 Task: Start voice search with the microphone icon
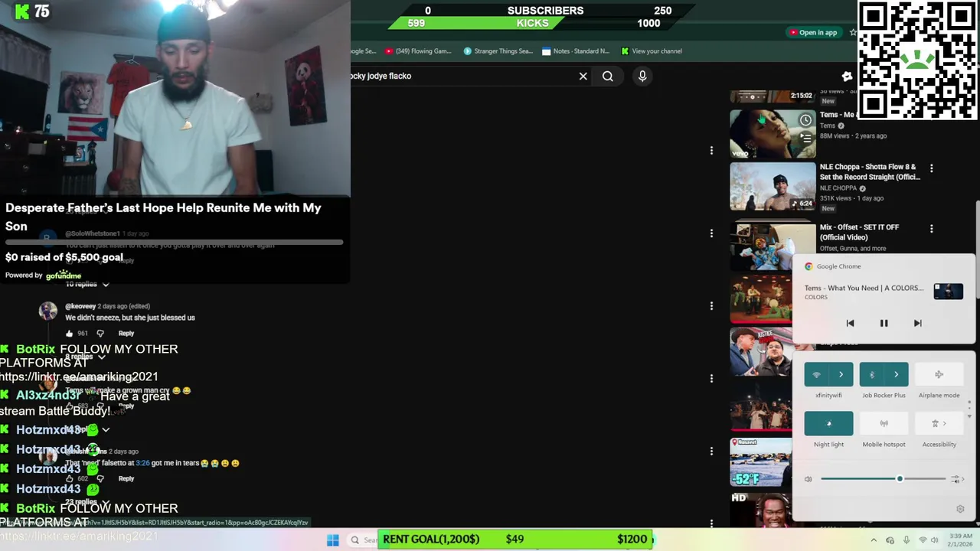(x=642, y=76)
